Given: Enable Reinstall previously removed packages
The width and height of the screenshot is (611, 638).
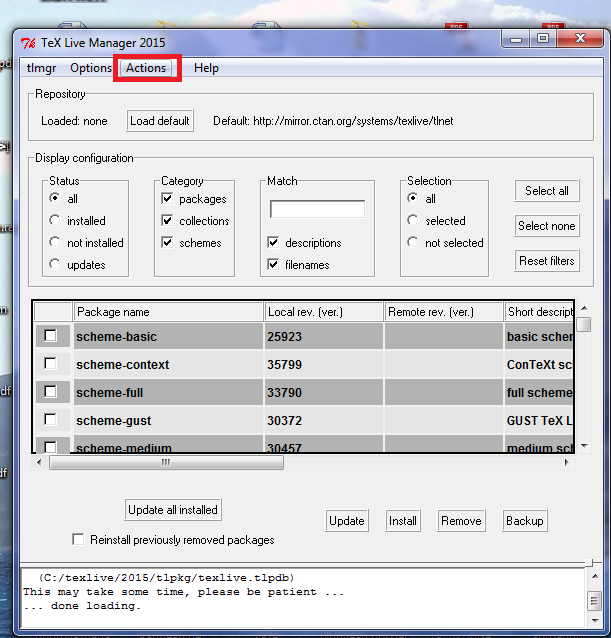Looking at the screenshot, I should tap(79, 540).
